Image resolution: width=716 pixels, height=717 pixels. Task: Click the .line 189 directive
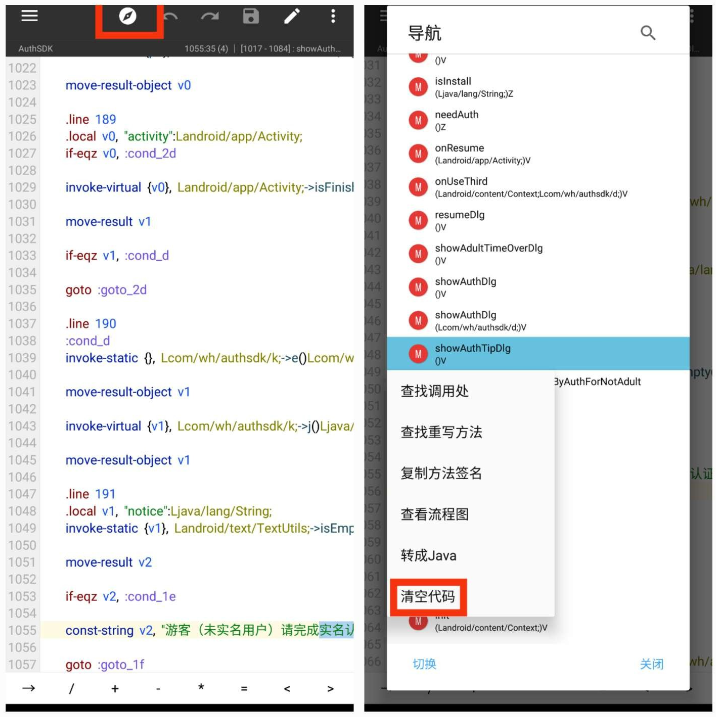[x=91, y=119]
